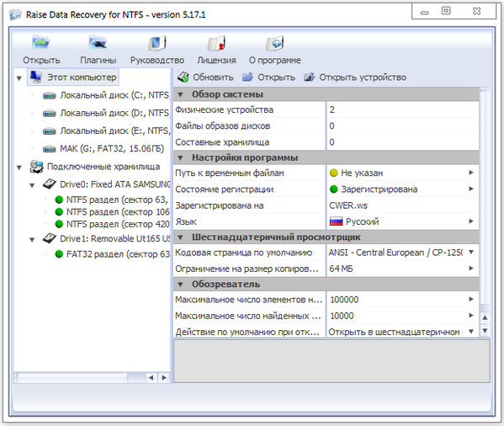Open the Кодовая страница по умолчанию dropdown

[x=471, y=252]
